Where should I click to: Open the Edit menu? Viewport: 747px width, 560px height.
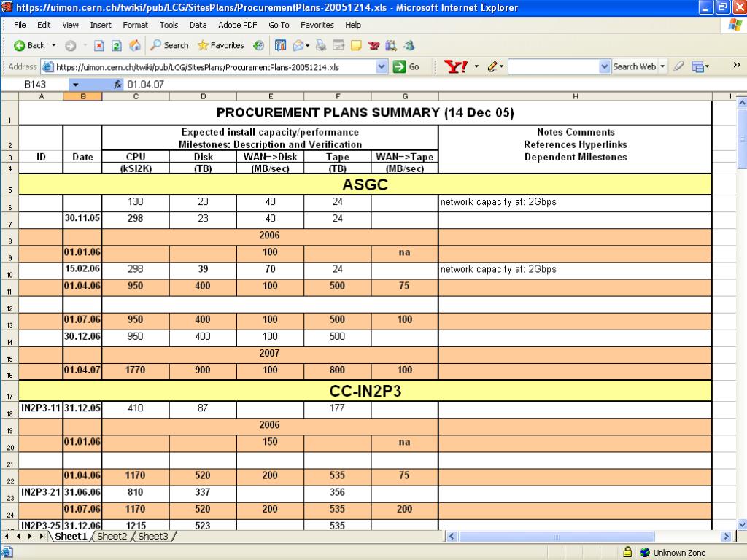[44, 25]
